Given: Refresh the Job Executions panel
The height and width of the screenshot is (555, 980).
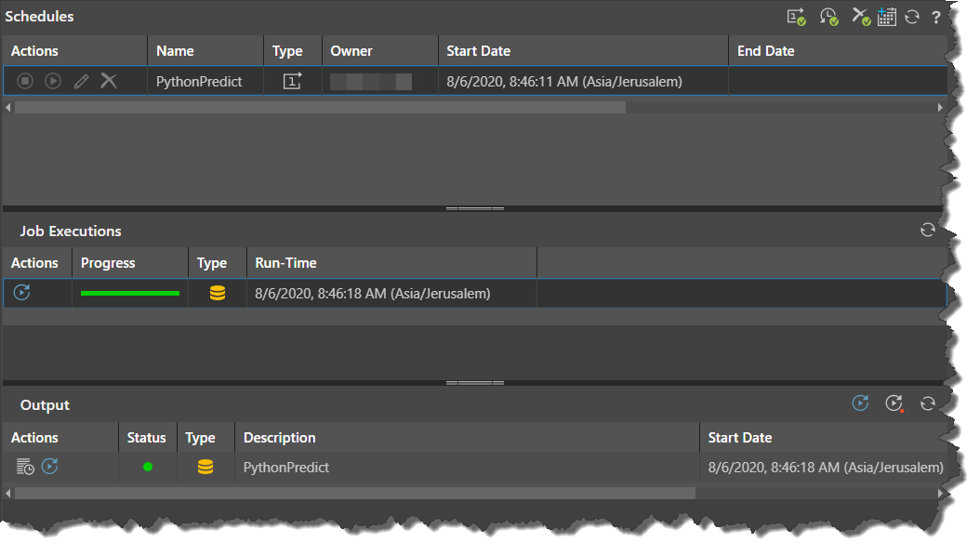Looking at the screenshot, I should [927, 231].
